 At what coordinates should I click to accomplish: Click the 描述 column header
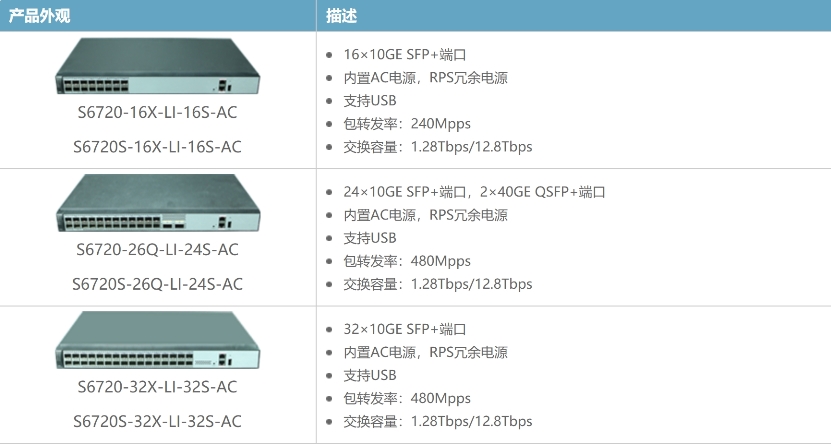point(341,16)
